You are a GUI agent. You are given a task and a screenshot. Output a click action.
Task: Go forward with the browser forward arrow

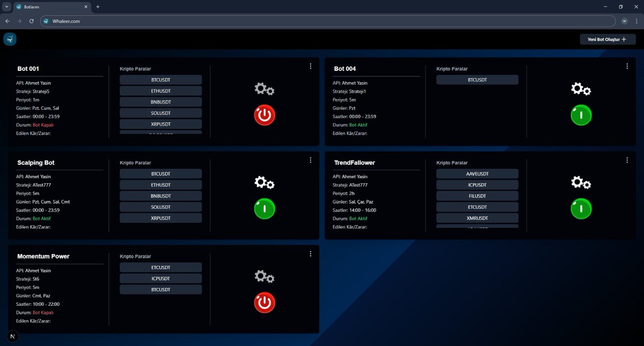(19, 21)
